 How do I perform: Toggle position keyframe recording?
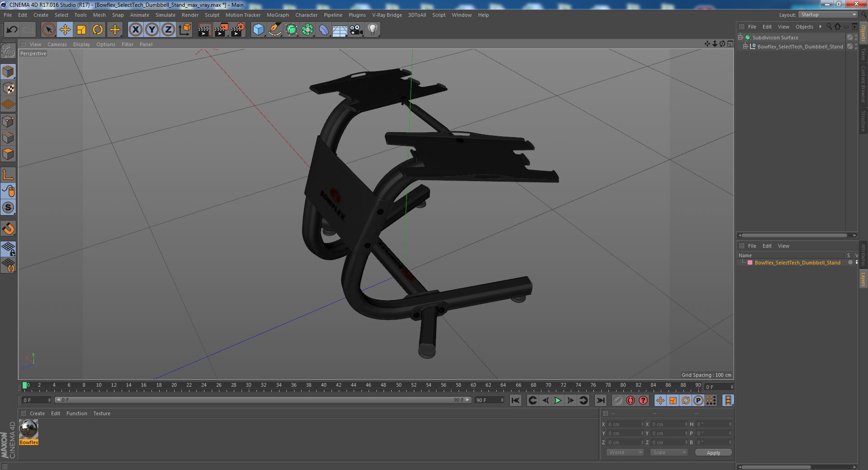[660, 400]
